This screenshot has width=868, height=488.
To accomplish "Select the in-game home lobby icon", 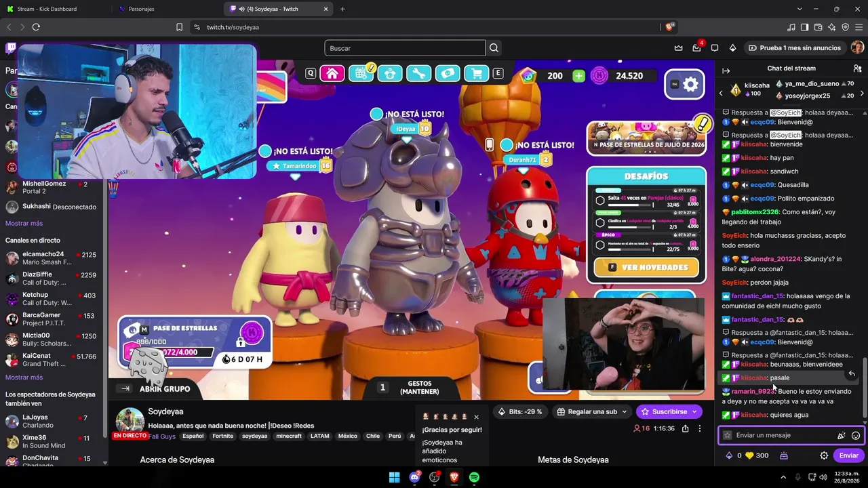I will pyautogui.click(x=332, y=74).
